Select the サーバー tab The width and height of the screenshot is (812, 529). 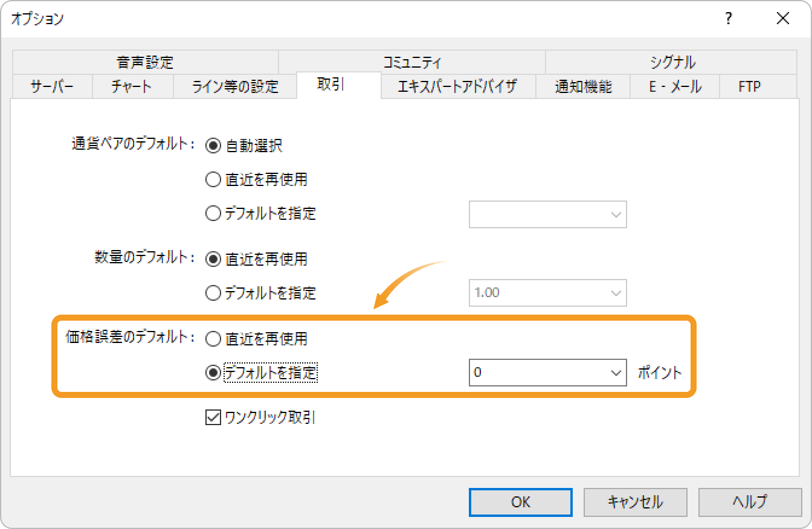[52, 86]
